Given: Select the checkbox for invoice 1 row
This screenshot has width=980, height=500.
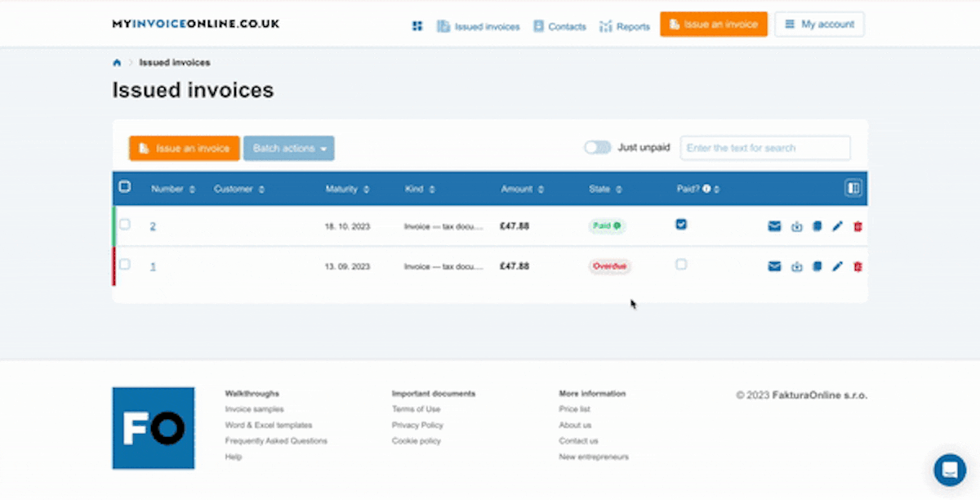Looking at the screenshot, I should [x=125, y=264].
